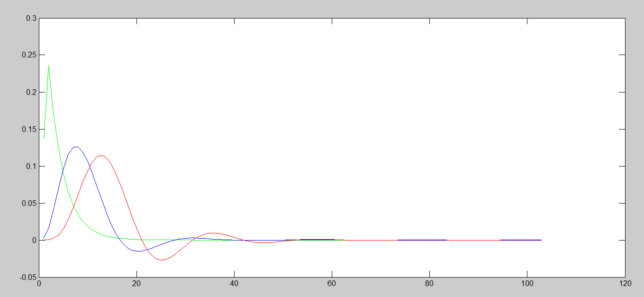This screenshot has height=297, width=644.
Task: Click the y-axis tick label 0.1
Action: coord(31,166)
